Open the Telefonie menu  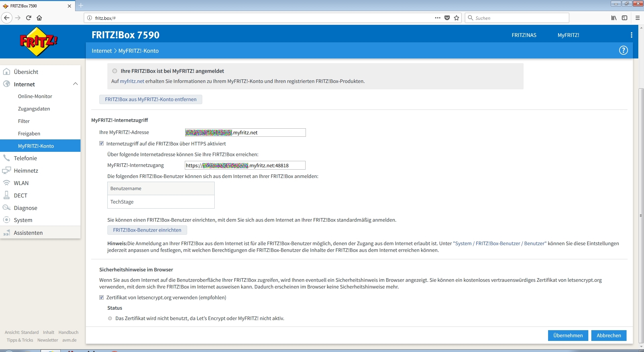tap(25, 158)
